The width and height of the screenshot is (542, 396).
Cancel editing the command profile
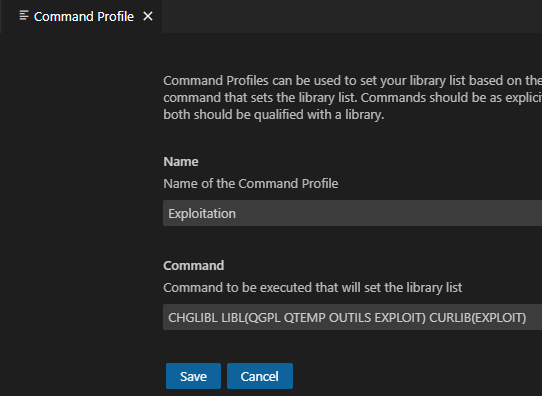(260, 376)
